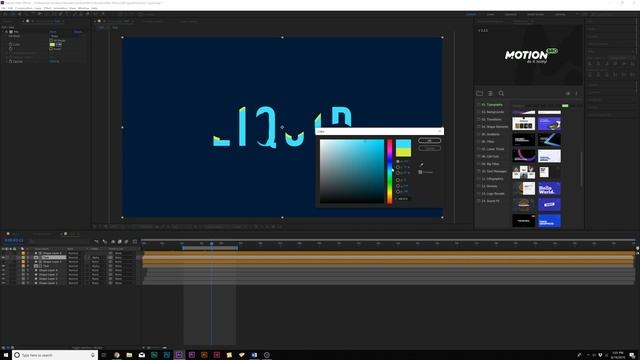Toggle the frame blending icon in timeline
The width and height of the screenshot is (640, 360).
(x=120, y=242)
